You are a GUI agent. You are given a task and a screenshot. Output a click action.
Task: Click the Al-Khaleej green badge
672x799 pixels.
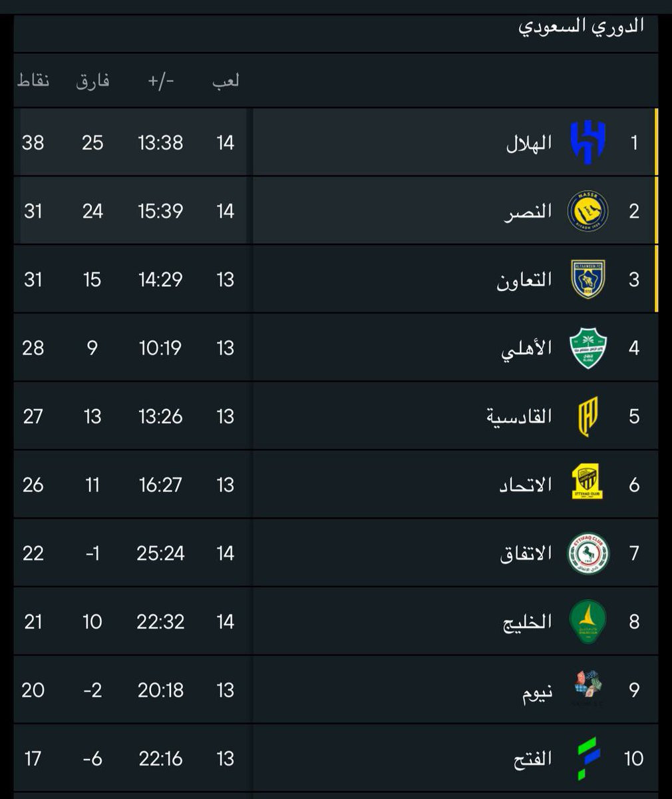[x=588, y=622]
